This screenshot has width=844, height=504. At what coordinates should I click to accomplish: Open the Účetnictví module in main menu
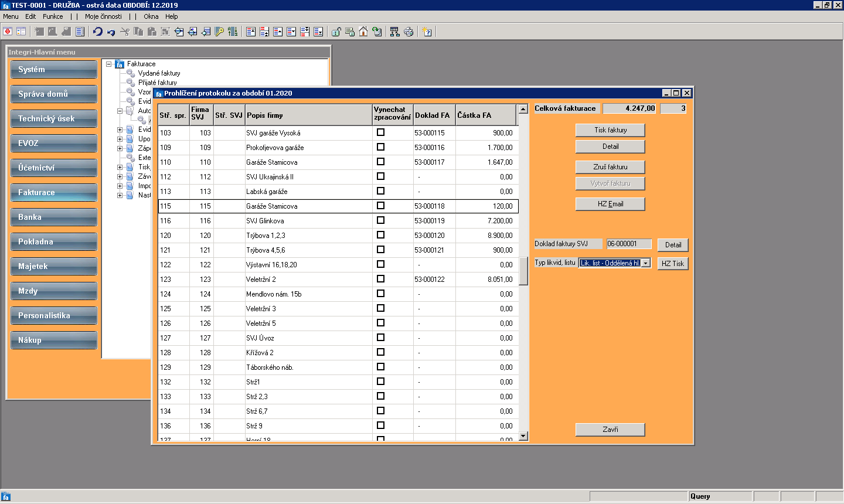coord(54,168)
